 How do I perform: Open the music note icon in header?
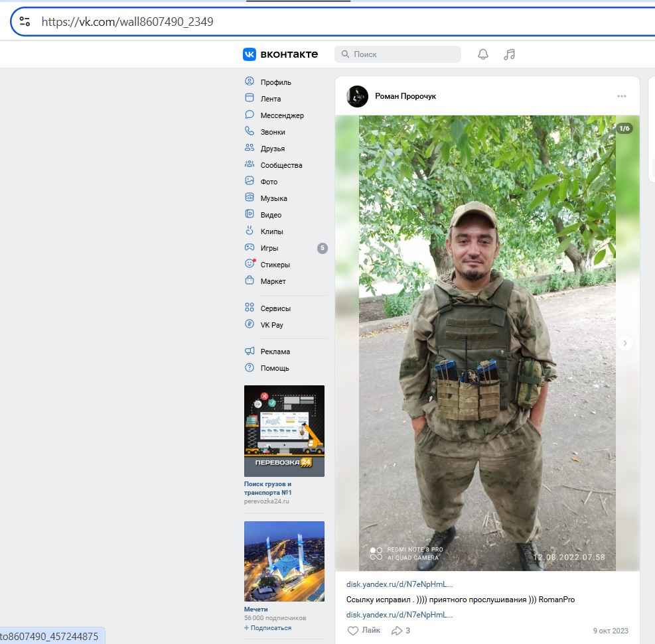pyautogui.click(x=509, y=54)
